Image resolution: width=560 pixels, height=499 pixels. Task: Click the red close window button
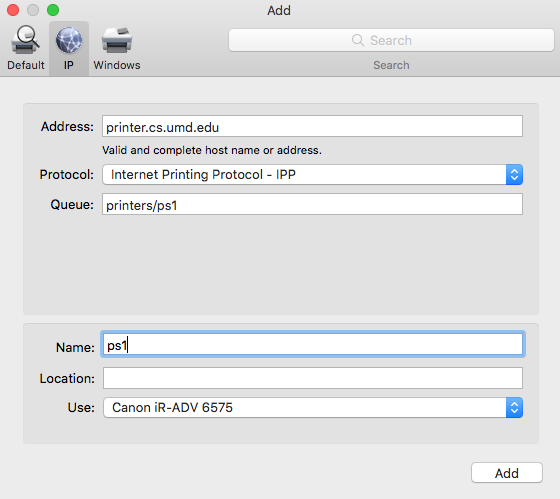point(13,10)
